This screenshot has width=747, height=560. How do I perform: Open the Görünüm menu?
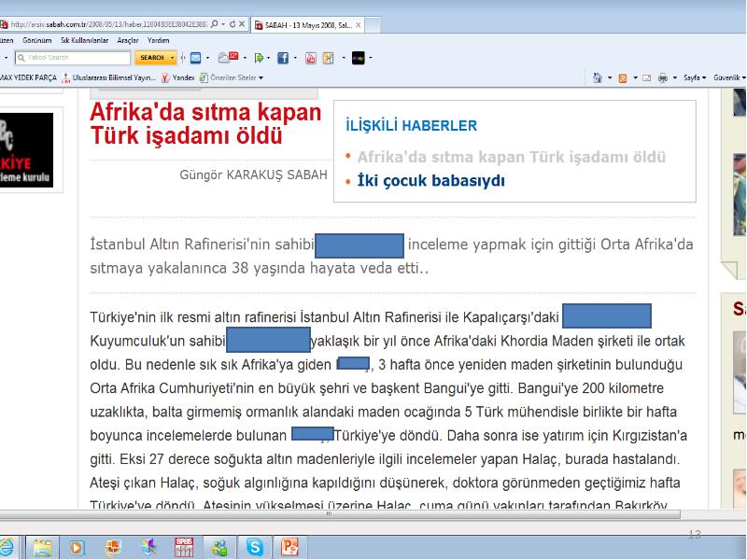(x=36, y=40)
